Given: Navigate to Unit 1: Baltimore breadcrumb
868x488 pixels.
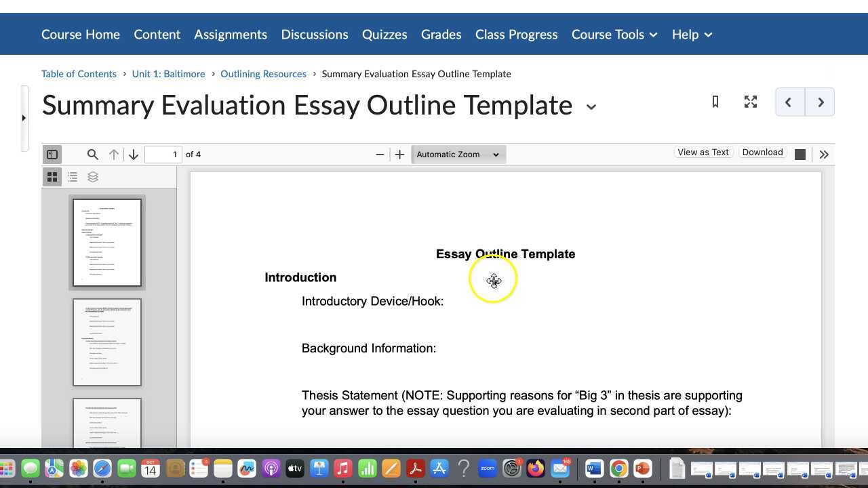Looking at the screenshot, I should (x=168, y=74).
